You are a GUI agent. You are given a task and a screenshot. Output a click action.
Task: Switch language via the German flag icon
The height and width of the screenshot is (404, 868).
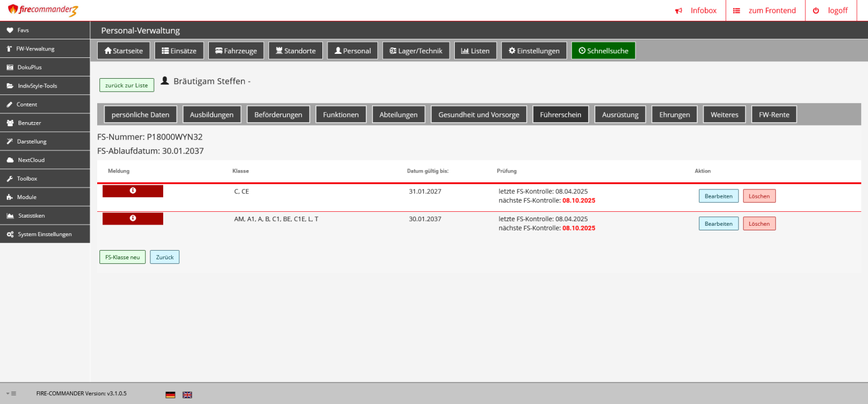point(170,395)
